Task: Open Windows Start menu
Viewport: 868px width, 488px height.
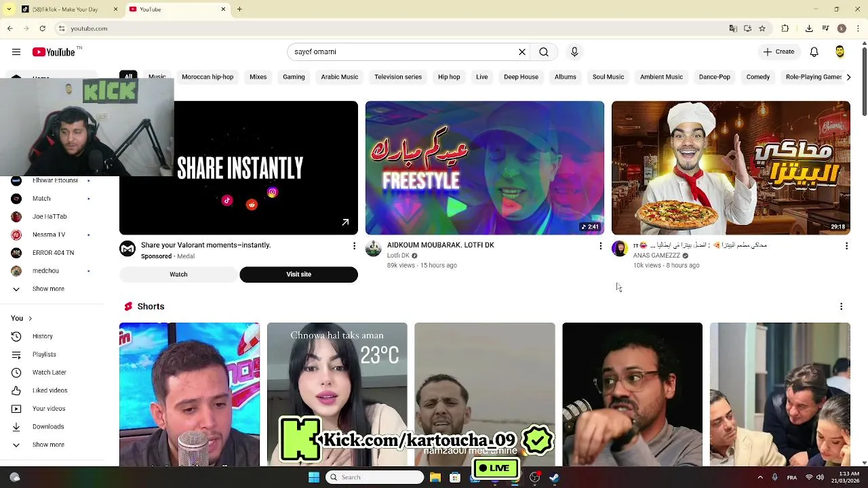Action: (x=313, y=477)
